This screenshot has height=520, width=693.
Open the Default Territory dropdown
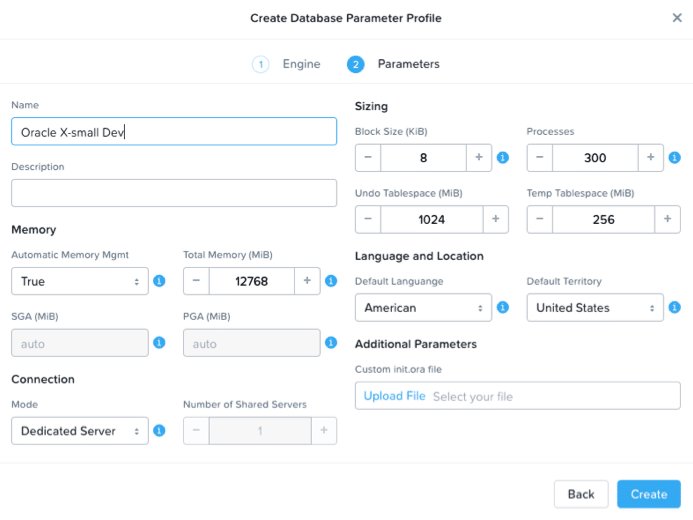click(596, 308)
